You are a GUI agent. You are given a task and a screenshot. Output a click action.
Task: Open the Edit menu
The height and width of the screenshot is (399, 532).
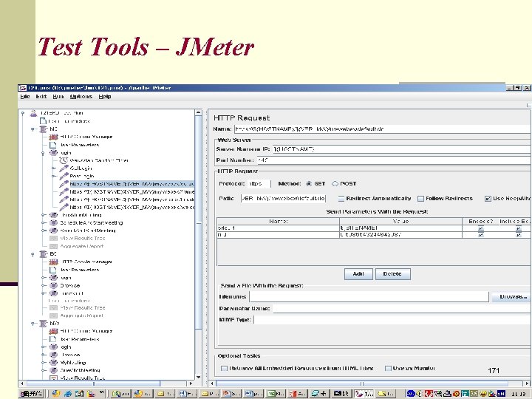point(41,97)
